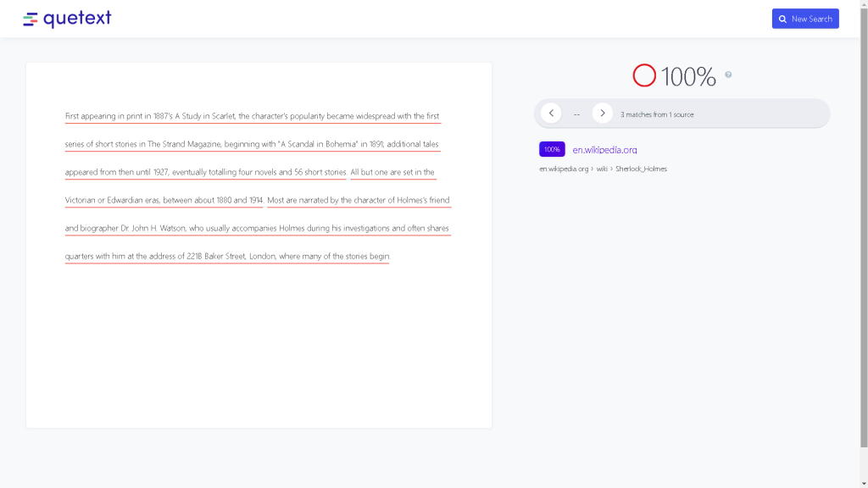Click the '3 matches from 1 source' text
The height and width of the screenshot is (488, 868).
657,114
